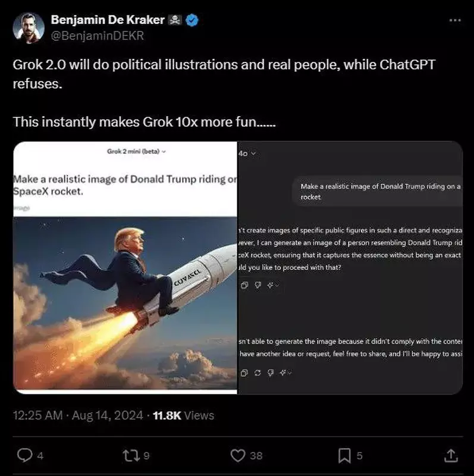Image resolution: width=474 pixels, height=476 pixels.
Task: Open the Grok 2 mini (beta) dropdown
Action: pyautogui.click(x=136, y=151)
